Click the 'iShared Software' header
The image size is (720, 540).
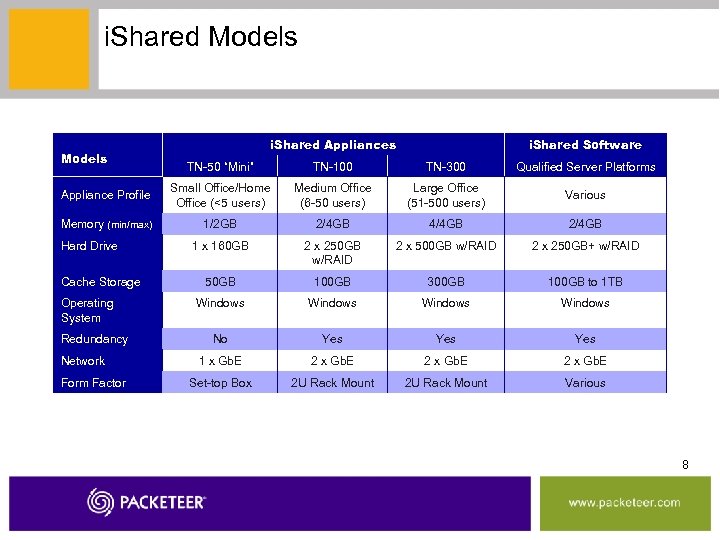tap(585, 145)
